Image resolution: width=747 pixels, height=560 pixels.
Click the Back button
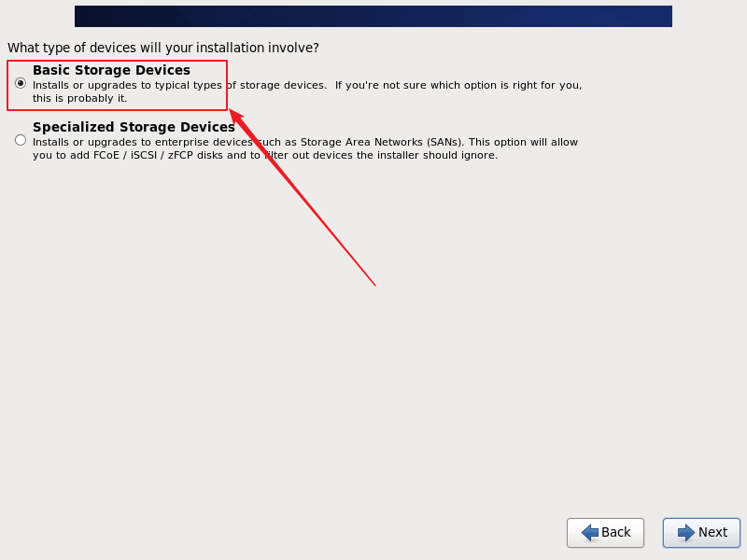tap(605, 532)
